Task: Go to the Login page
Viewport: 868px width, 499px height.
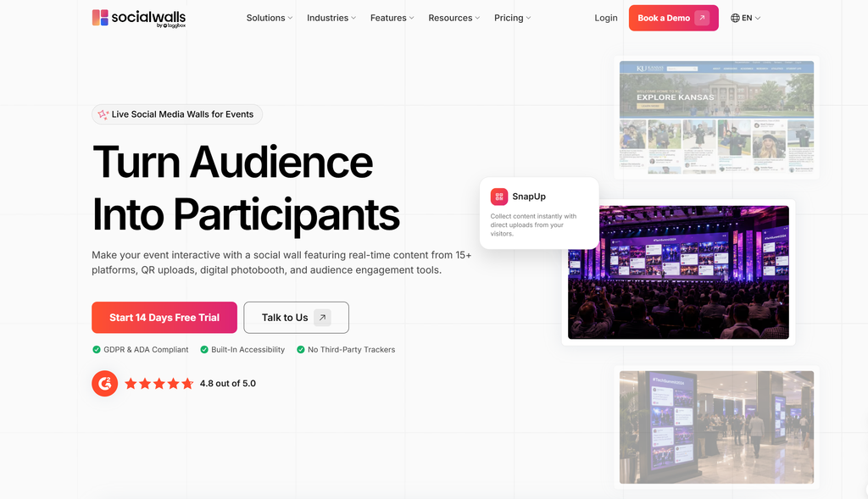Action: coord(605,18)
